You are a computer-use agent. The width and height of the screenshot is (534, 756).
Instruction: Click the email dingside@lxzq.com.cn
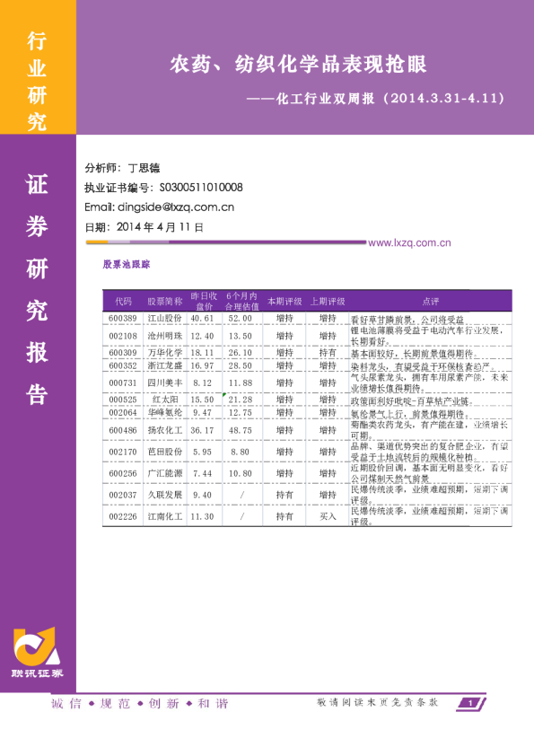point(176,207)
